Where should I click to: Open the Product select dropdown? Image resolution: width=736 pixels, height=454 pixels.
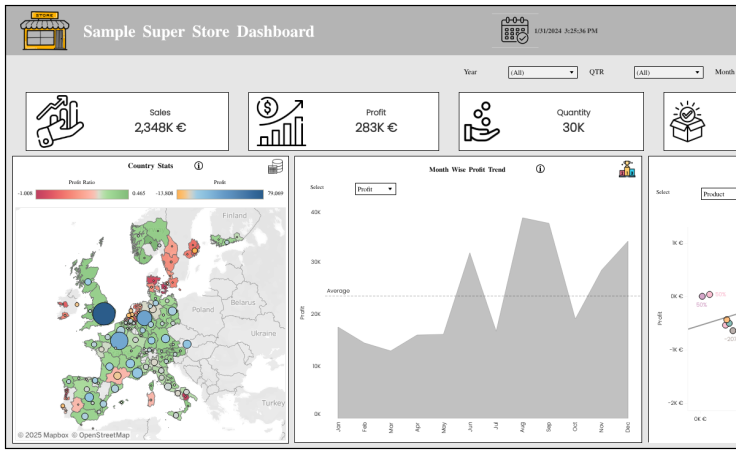pyautogui.click(x=718, y=194)
